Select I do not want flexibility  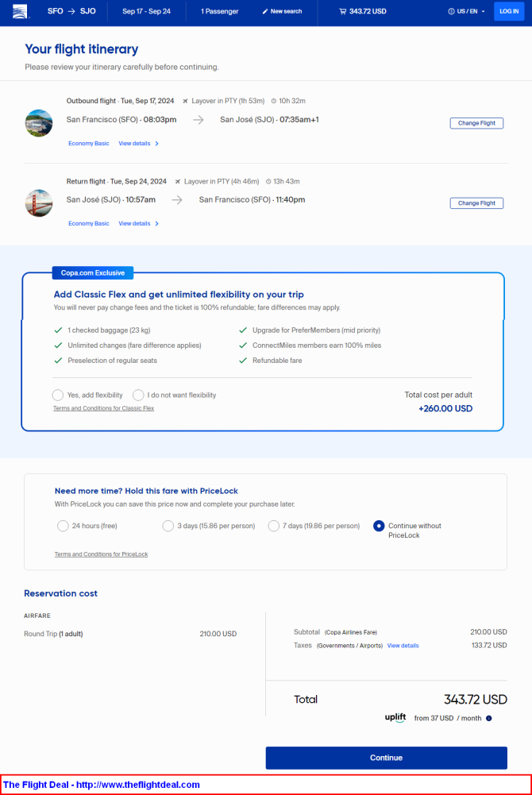coord(138,395)
